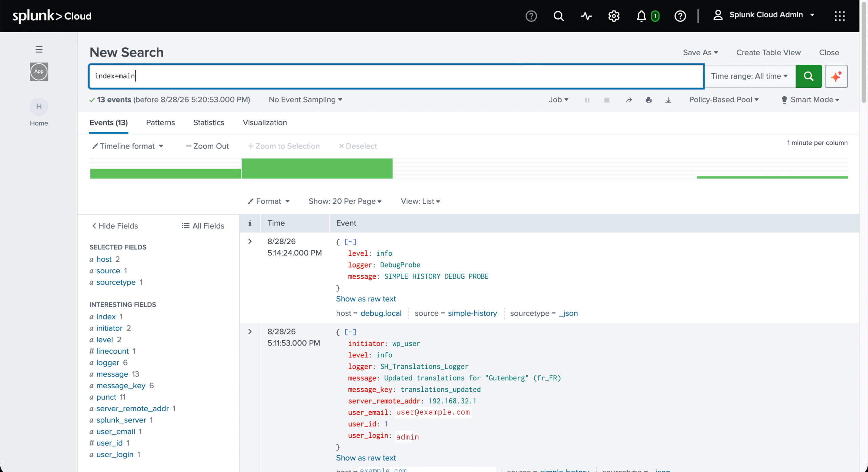Image resolution: width=868 pixels, height=472 pixels.
Task: Expand the 5:11:53.000 PM event row
Action: click(x=250, y=332)
